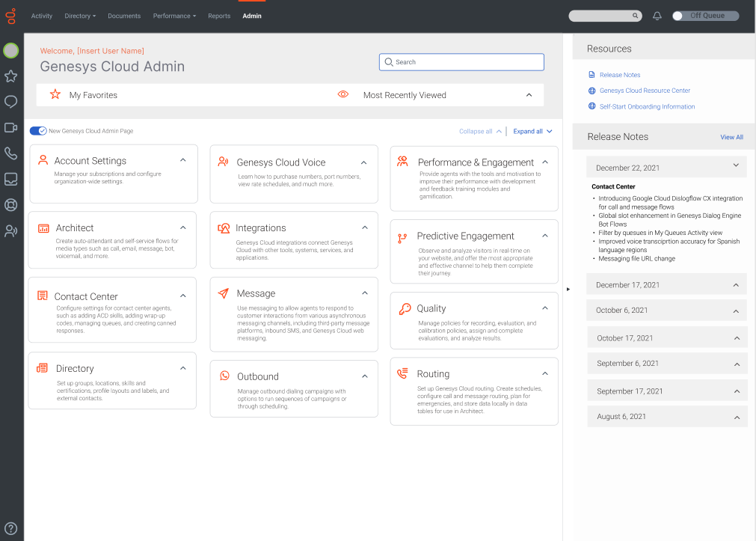Click the video camera sidebar icon
Screen dimensions: 756x541
coord(11,128)
